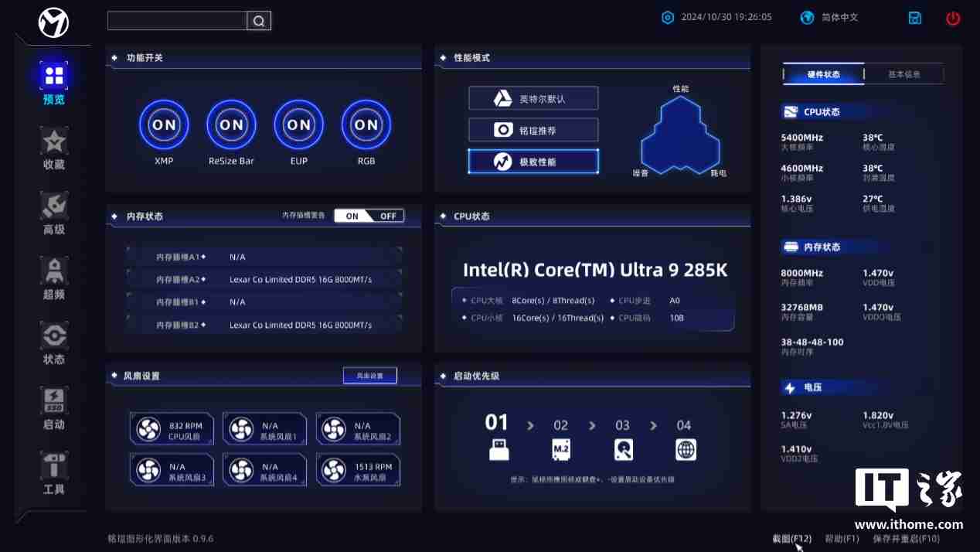Screen dimensions: 980x552
Task: Toggle XMP off
Action: (164, 124)
